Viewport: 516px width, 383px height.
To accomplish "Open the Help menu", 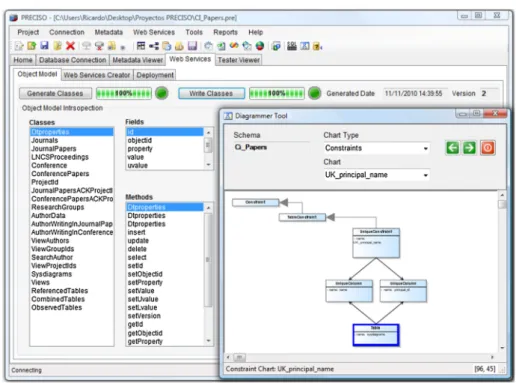I will [256, 32].
